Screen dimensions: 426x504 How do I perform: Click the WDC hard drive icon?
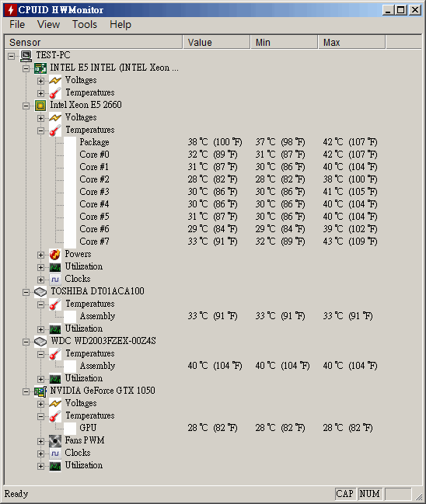(x=40, y=342)
